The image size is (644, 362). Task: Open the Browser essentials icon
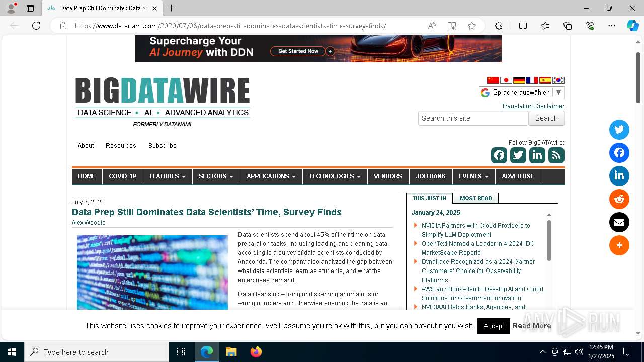pyautogui.click(x=590, y=26)
